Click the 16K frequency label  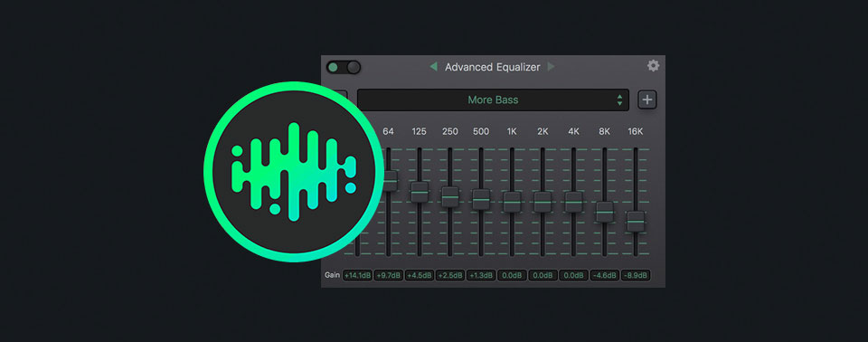636,132
